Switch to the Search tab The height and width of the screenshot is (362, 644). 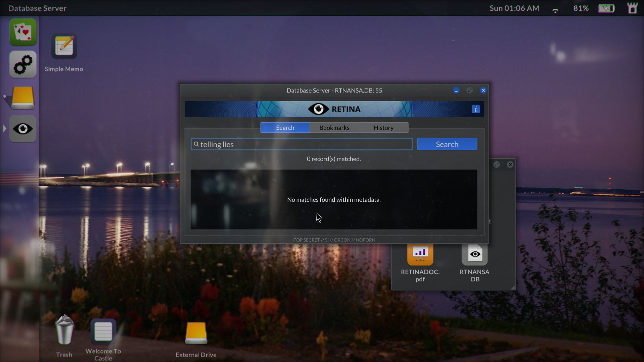pos(285,128)
